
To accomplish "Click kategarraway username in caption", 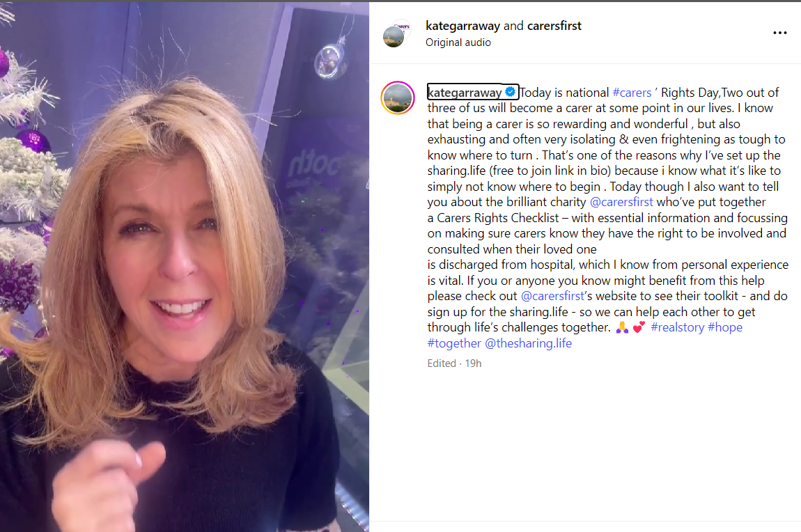I will point(465,93).
